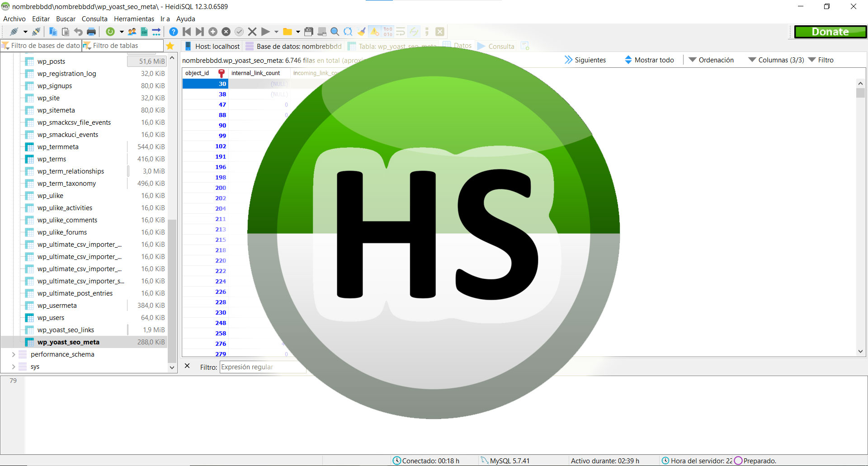
Task: Open the Administrador de usuarios icon
Action: pyautogui.click(x=132, y=32)
